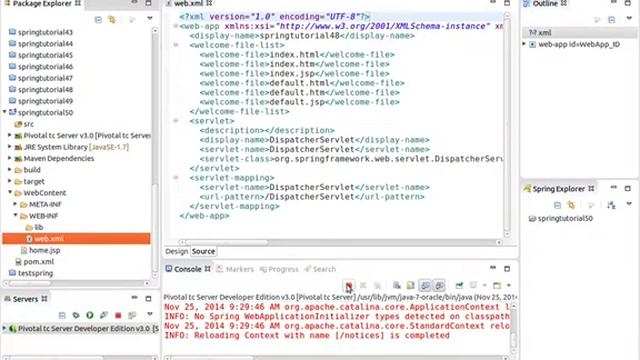Fold the welcome-file-list element in editor
The height and width of the screenshot is (360, 640).
click(x=176, y=45)
